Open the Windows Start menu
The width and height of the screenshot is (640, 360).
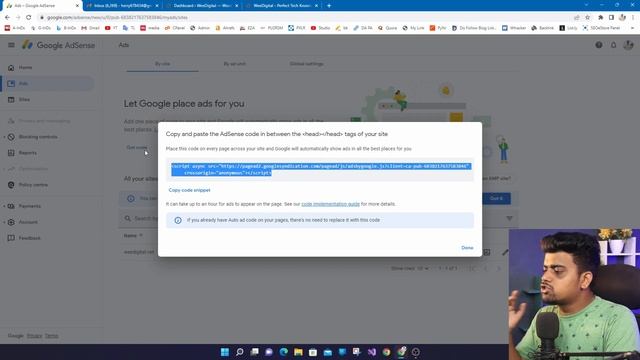pyautogui.click(x=225, y=352)
